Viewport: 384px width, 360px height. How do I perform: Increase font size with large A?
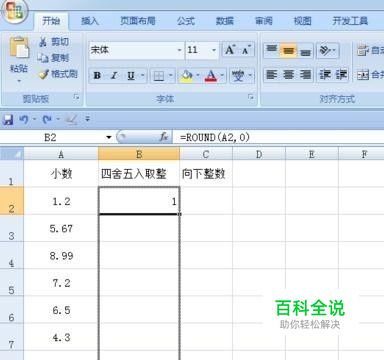point(230,50)
